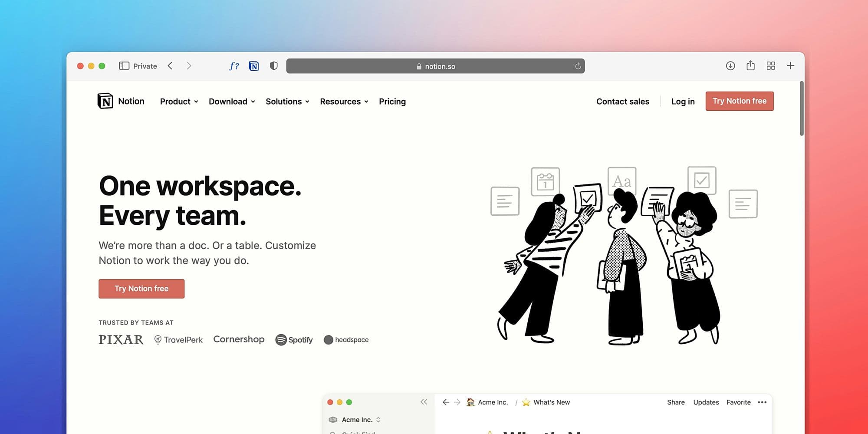
Task: Open the Pricing page from the navbar
Action: pyautogui.click(x=392, y=102)
